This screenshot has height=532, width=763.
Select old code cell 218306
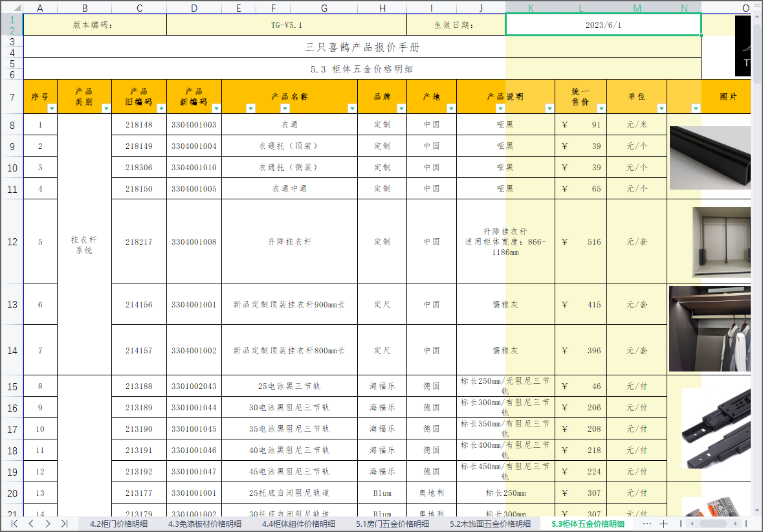point(139,168)
